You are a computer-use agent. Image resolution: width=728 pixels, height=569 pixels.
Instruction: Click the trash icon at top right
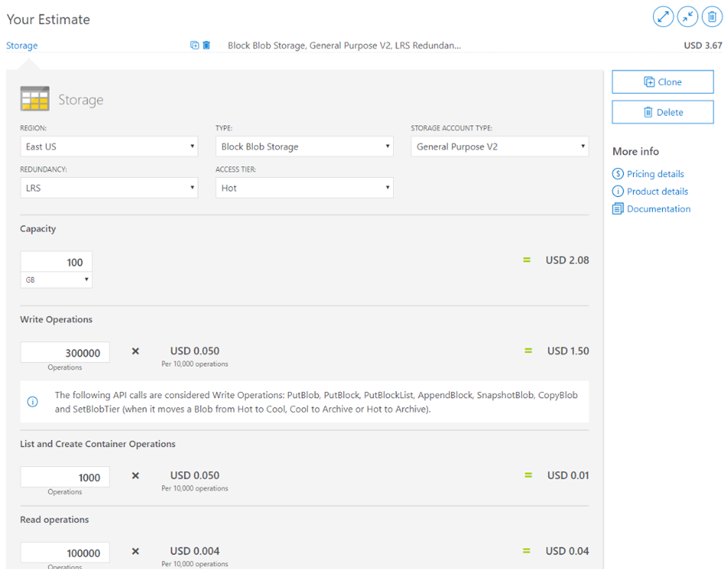(712, 17)
